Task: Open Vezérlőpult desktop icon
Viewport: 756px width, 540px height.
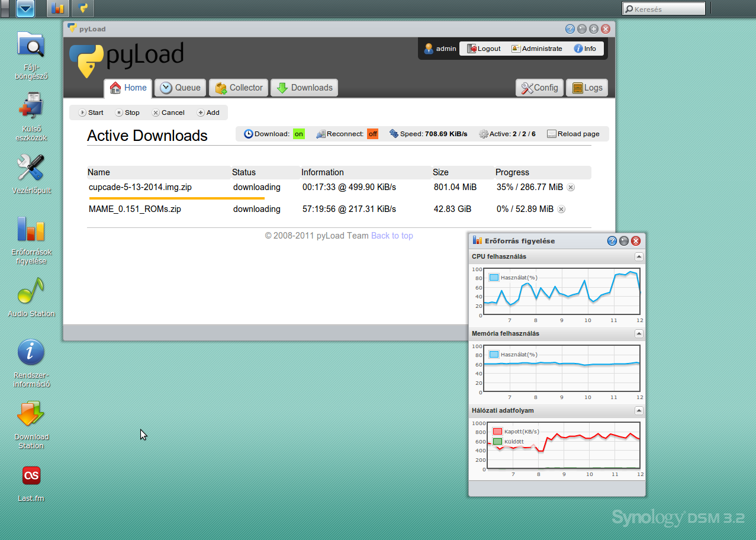Action: pyautogui.click(x=31, y=174)
